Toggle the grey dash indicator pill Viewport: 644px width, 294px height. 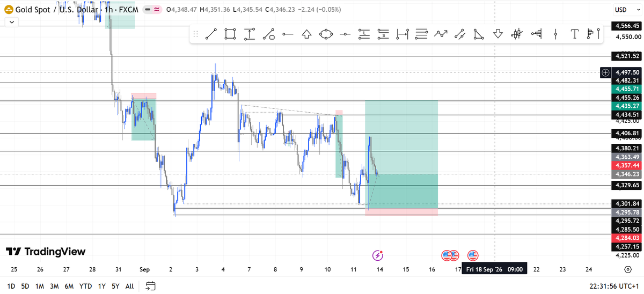pos(147,10)
